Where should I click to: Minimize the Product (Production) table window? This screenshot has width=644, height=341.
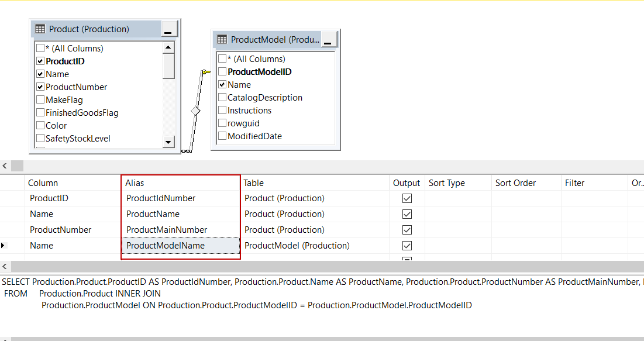pos(168,29)
